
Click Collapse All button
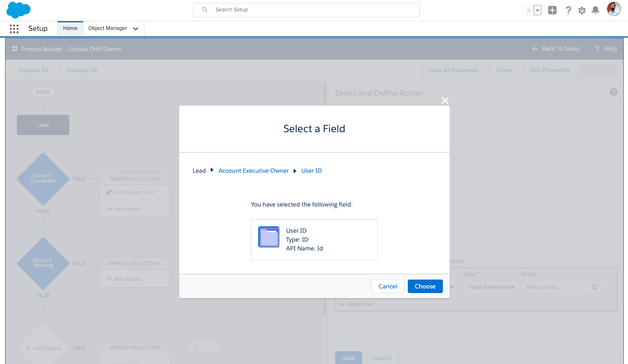tap(82, 70)
